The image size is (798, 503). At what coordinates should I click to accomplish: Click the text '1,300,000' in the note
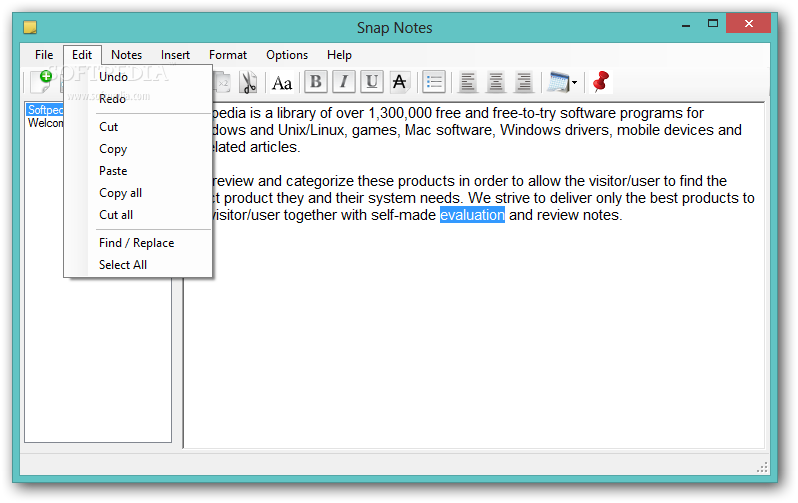pos(400,113)
